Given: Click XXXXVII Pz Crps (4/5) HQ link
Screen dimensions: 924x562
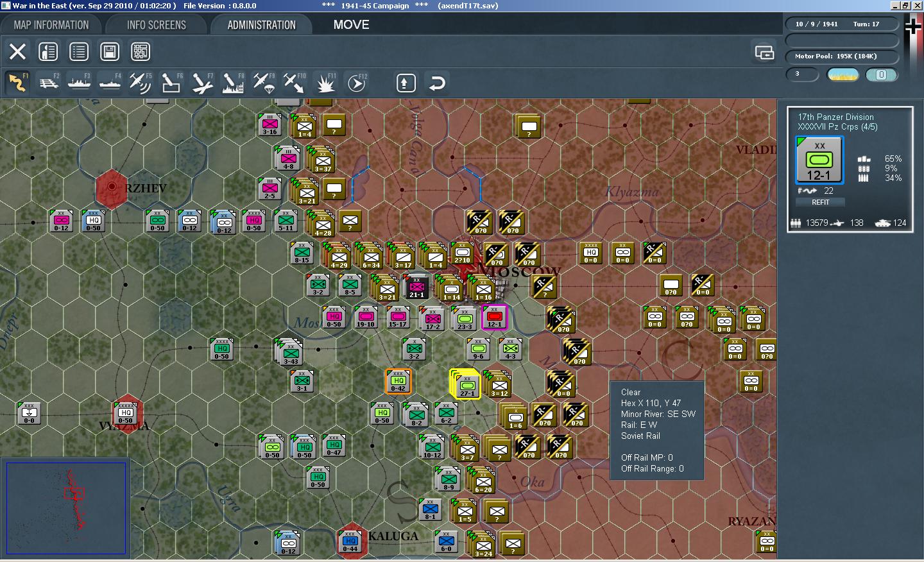Looking at the screenshot, I should coord(837,127).
